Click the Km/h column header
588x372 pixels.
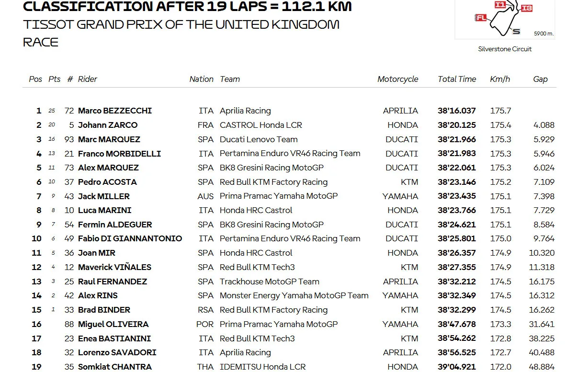pyautogui.click(x=500, y=79)
